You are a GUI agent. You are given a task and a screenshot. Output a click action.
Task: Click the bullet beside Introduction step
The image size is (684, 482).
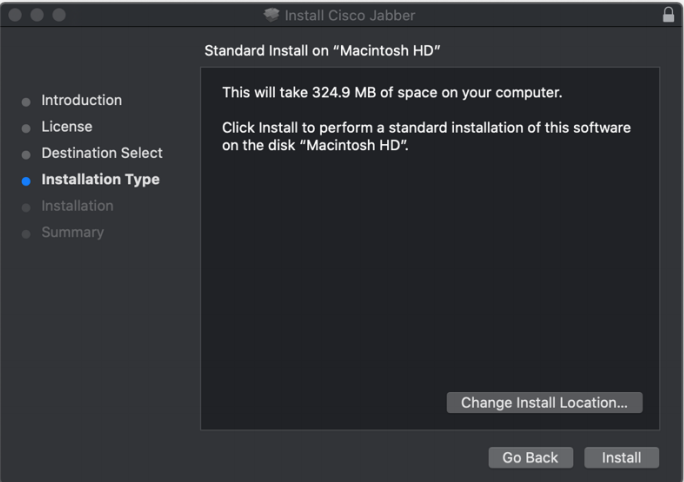26,102
